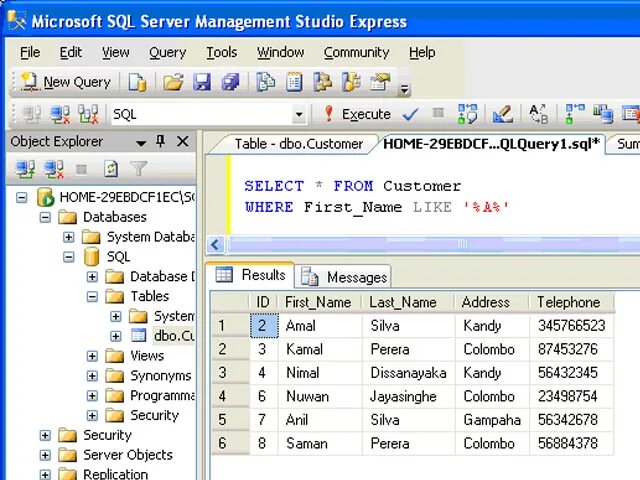Expand the Synonyms folder

click(x=92, y=376)
